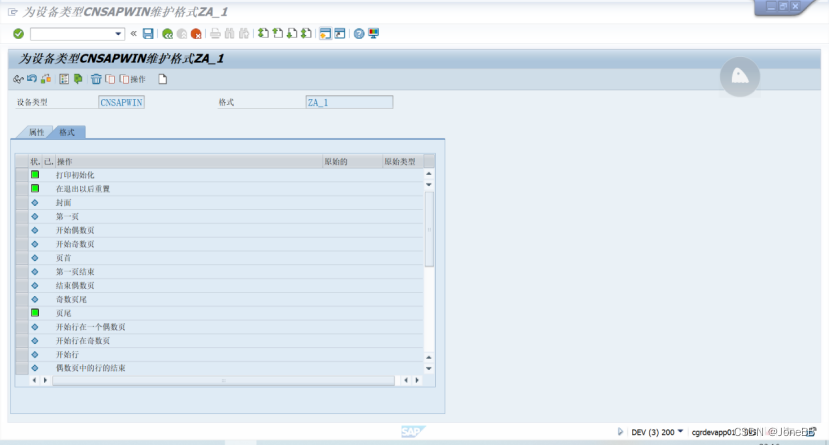
Task: Select the 开始行在奇数页 row text
Action: 83,341
